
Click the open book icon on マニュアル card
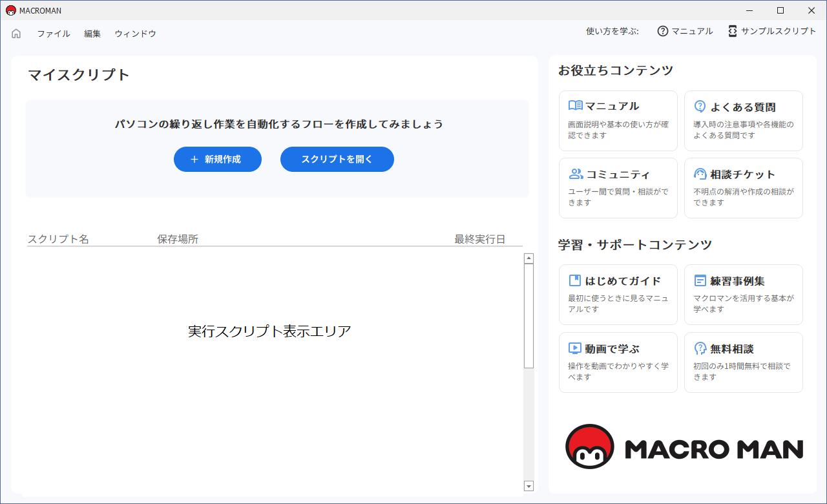click(576, 106)
